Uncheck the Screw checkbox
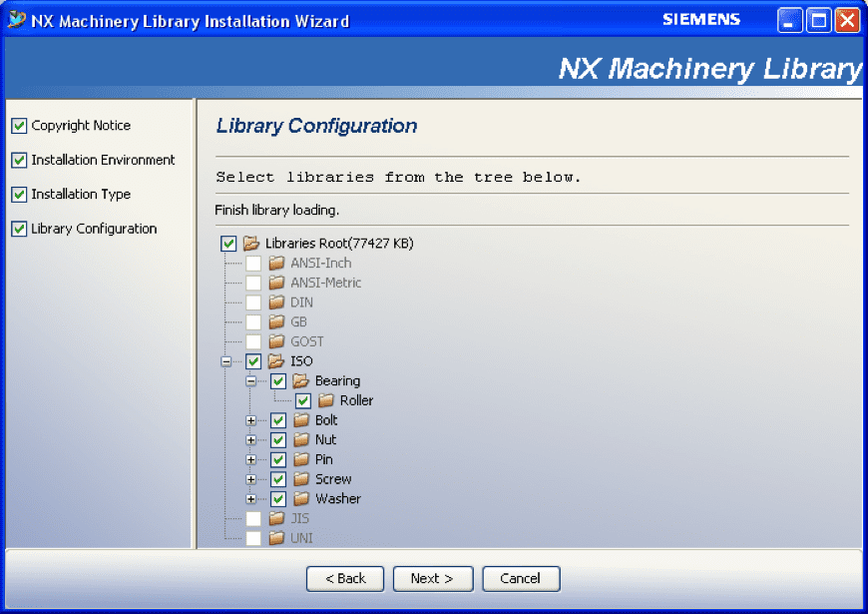This screenshot has height=614, width=868. [x=278, y=479]
